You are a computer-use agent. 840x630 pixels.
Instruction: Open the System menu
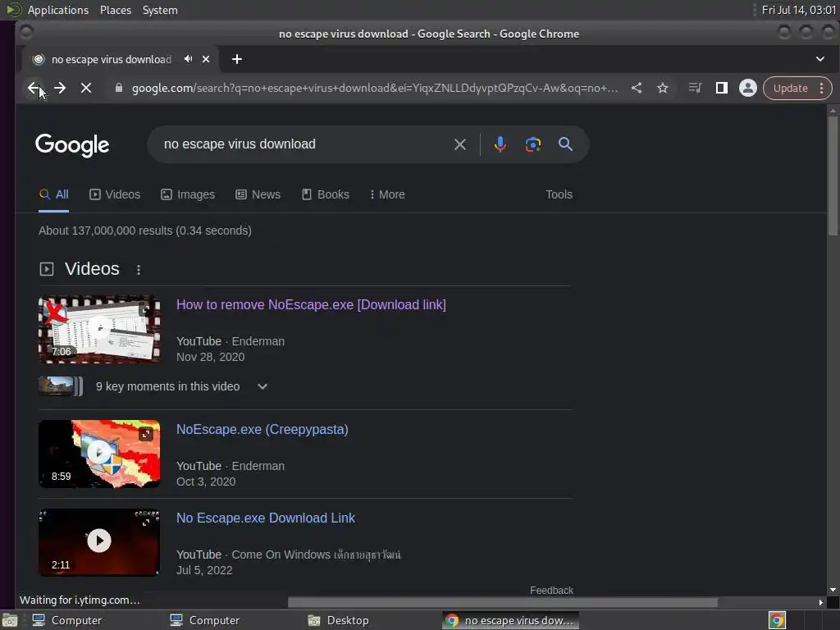coord(160,10)
